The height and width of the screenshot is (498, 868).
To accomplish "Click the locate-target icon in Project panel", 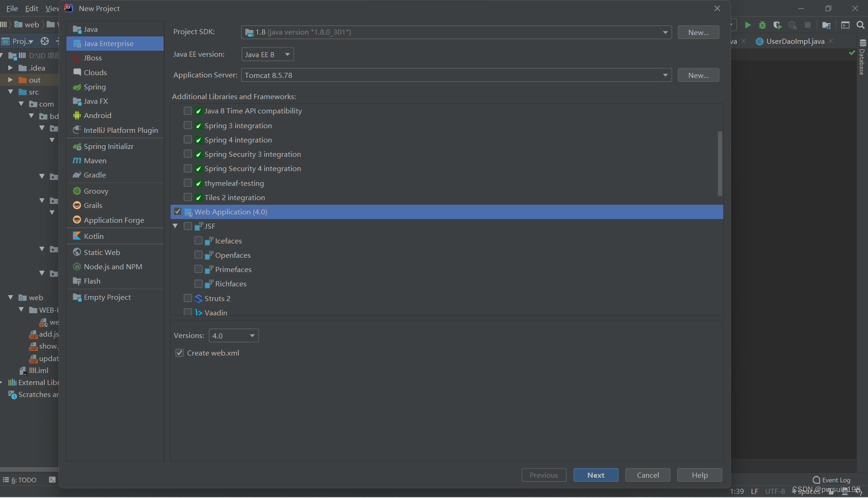I will pyautogui.click(x=45, y=41).
